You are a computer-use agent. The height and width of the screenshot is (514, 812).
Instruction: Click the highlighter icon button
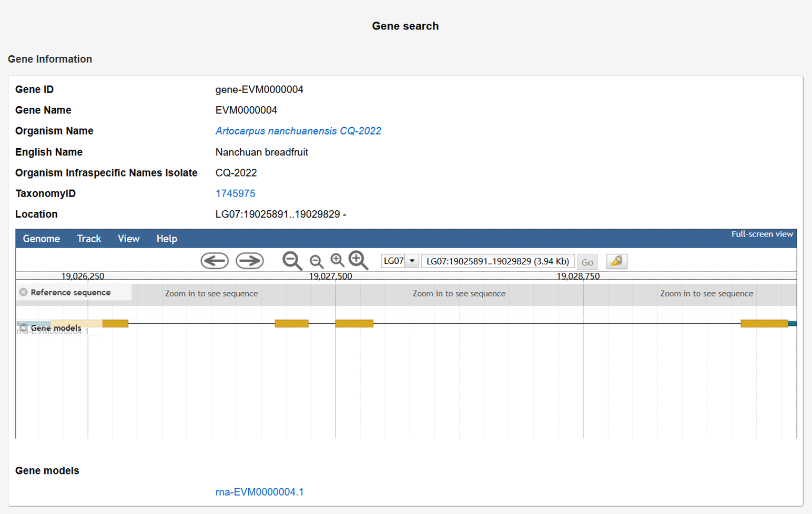[x=616, y=261]
